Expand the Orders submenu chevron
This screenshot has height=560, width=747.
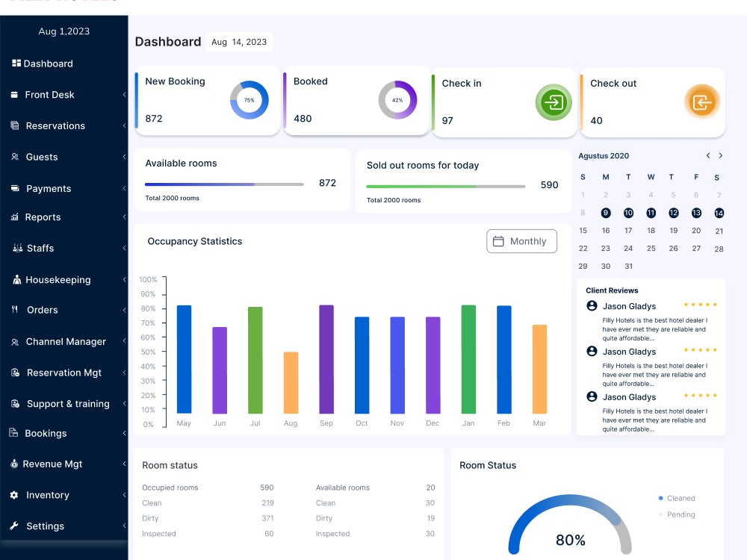pos(124,310)
